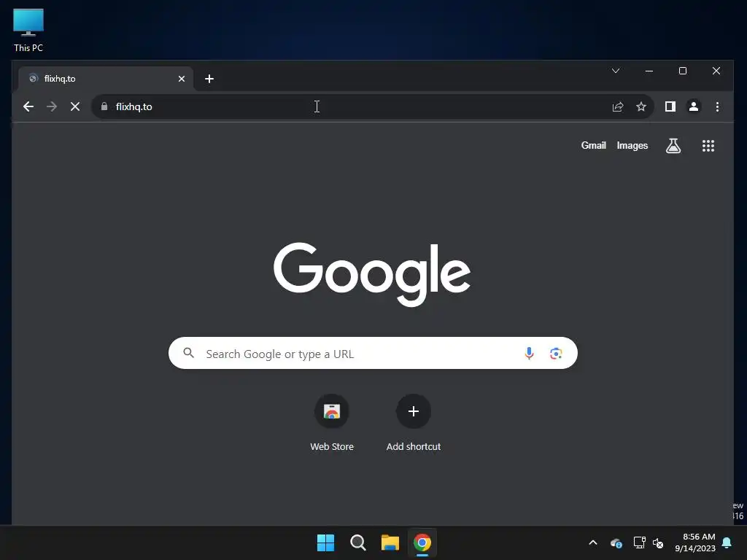The image size is (747, 560).
Task: Open the Chrome profile avatar menu
Action: [694, 106]
